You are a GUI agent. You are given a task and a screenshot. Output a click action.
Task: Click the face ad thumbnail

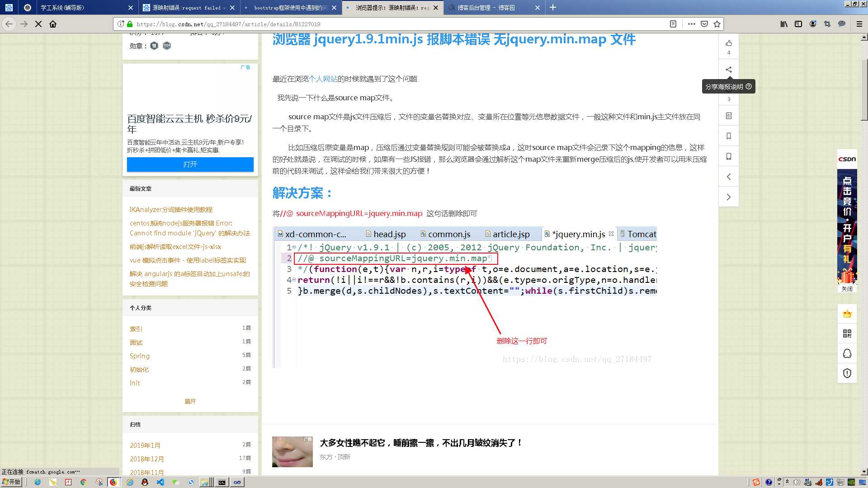(292, 451)
